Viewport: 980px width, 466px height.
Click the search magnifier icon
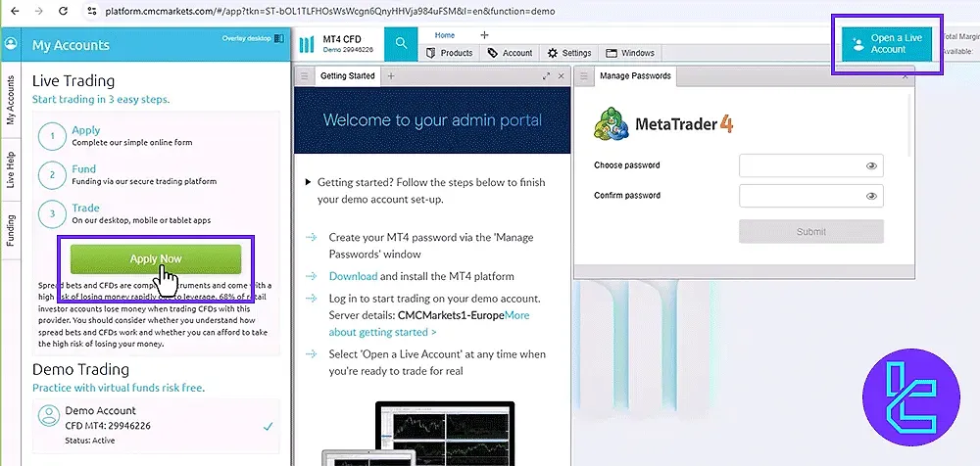(401, 44)
